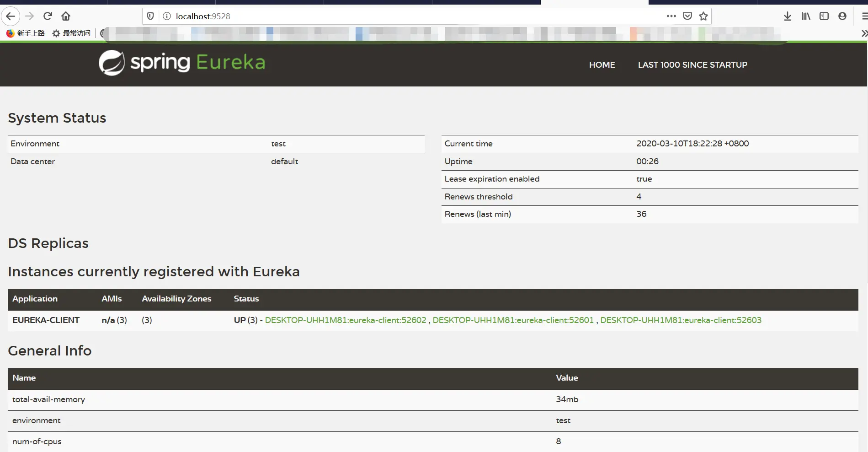Click the Value column header in General Info
Image resolution: width=868 pixels, height=452 pixels.
567,378
